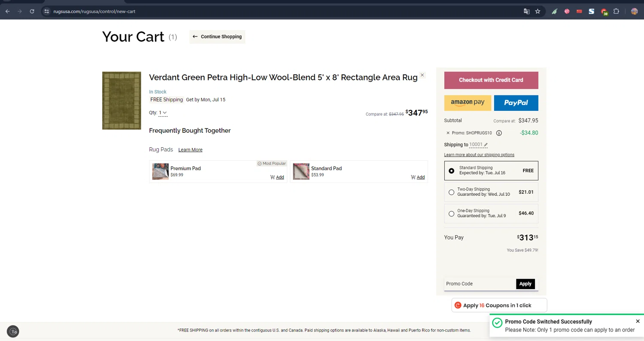This screenshot has width=644, height=341.
Task: Focus the Promo Code input field
Action: point(480,283)
